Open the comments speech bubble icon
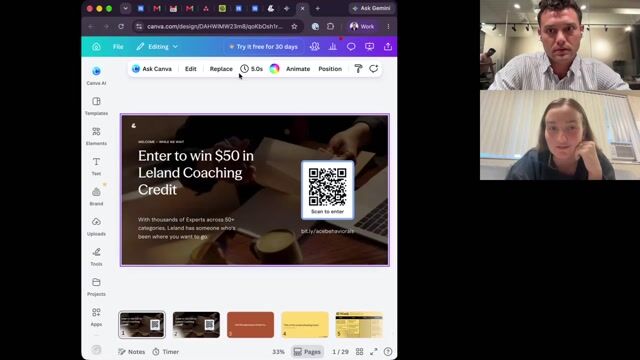Screen dimensions: 640x360 pyautogui.click(x=351, y=47)
